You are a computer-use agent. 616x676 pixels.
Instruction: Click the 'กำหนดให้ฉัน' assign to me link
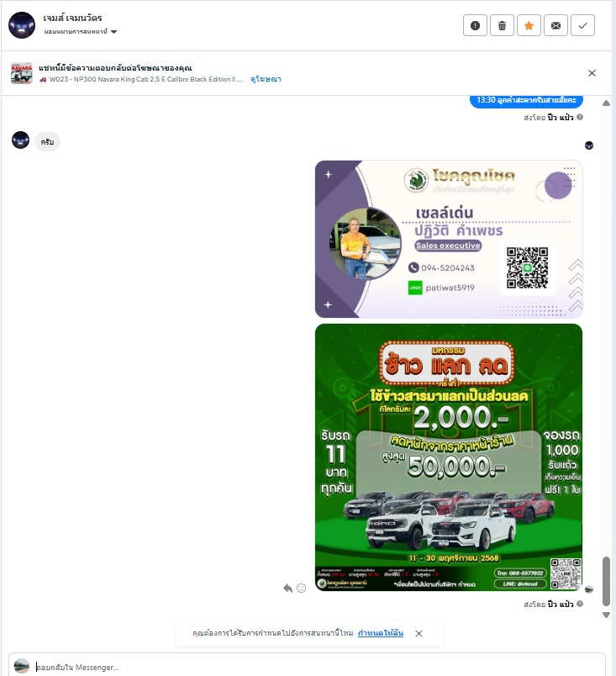click(x=381, y=633)
